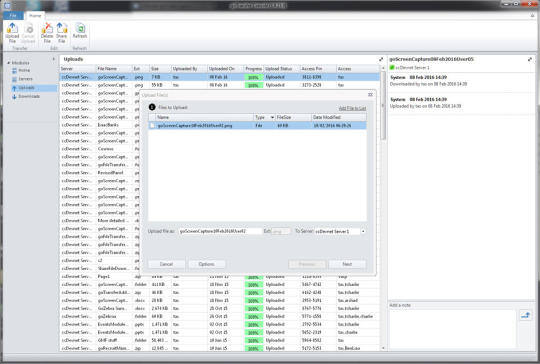This screenshot has height=364, width=540.
Task: Collapse the Modules tree node
Action: (9, 63)
